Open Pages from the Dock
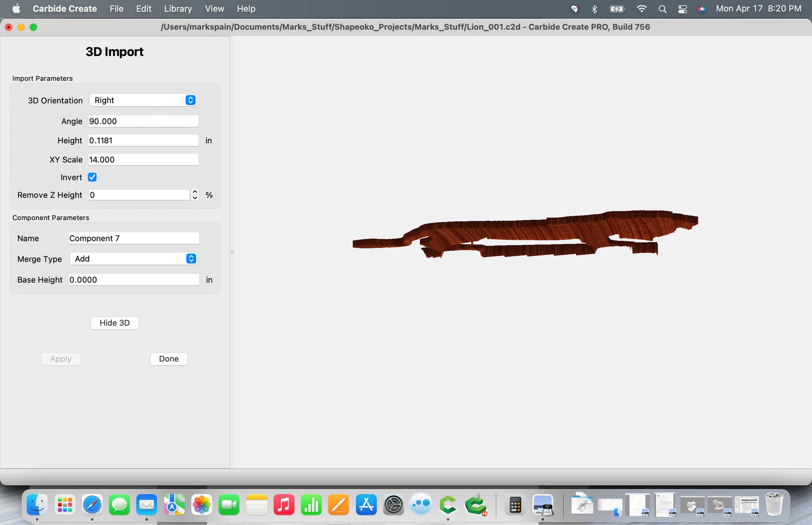The image size is (812, 525). pyautogui.click(x=338, y=505)
